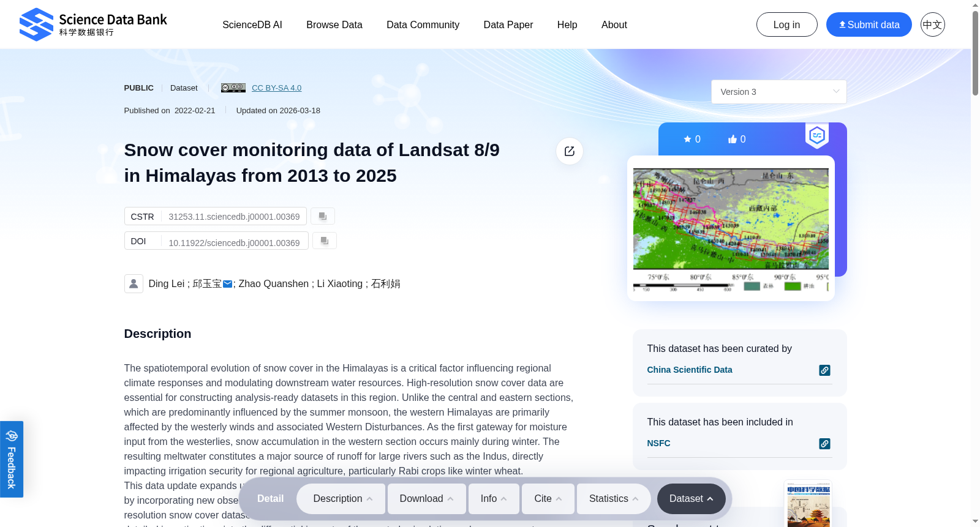Screen dimensions: 980x527
Task: Copy the DOI identifier
Action: (325, 241)
